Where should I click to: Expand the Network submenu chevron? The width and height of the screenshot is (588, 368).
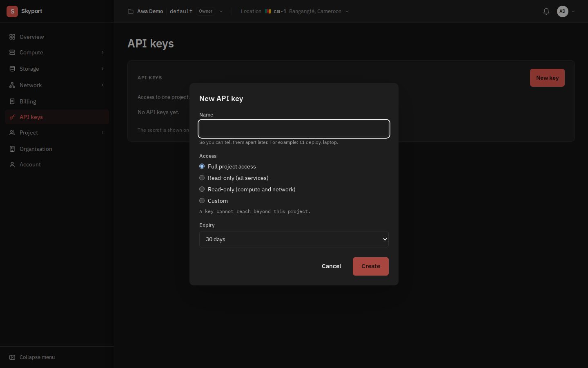click(x=102, y=85)
